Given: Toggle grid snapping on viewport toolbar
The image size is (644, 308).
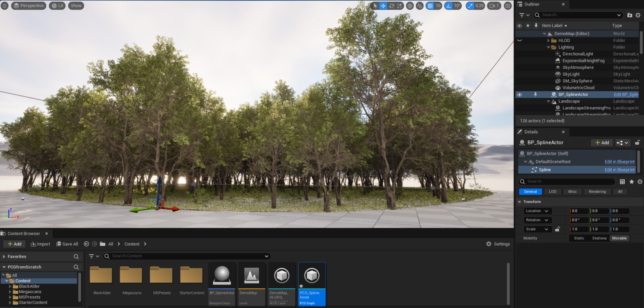Looking at the screenshot, I should point(430,6).
